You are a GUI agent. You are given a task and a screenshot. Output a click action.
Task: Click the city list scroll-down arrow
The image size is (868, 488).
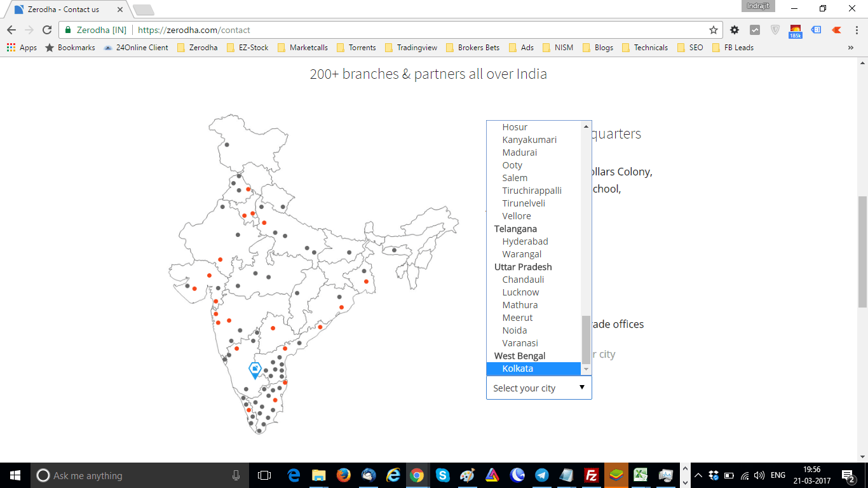586,369
